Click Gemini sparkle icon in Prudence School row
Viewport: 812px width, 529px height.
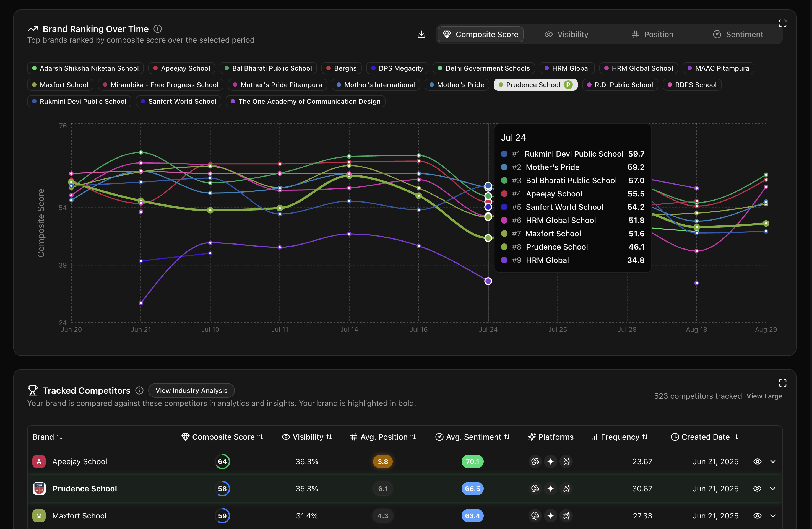click(x=550, y=489)
